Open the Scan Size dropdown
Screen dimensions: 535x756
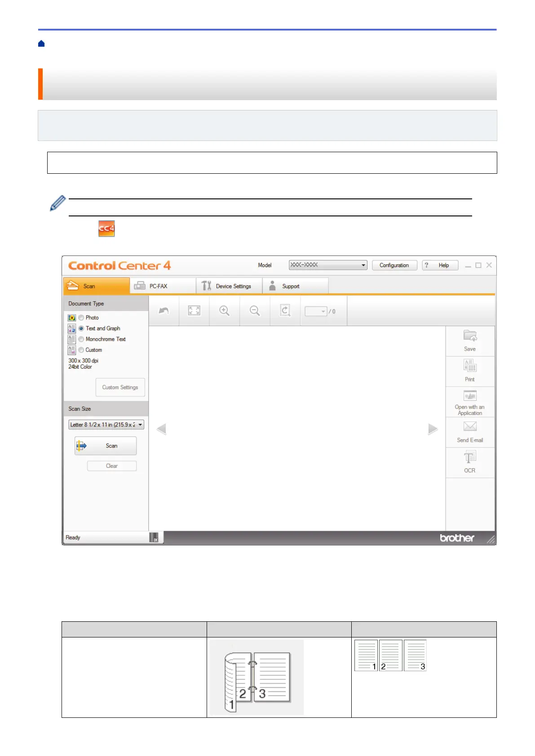[106, 424]
